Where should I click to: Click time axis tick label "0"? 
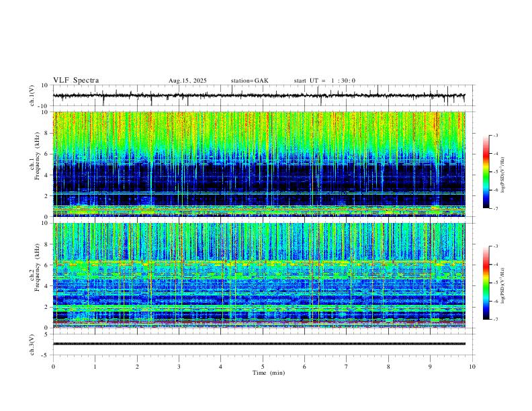pyautogui.click(x=53, y=367)
